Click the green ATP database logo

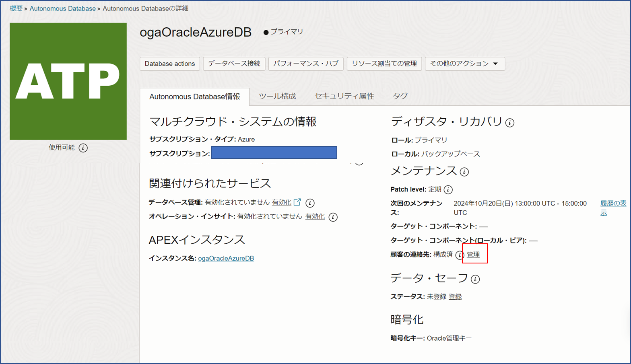coord(68,81)
